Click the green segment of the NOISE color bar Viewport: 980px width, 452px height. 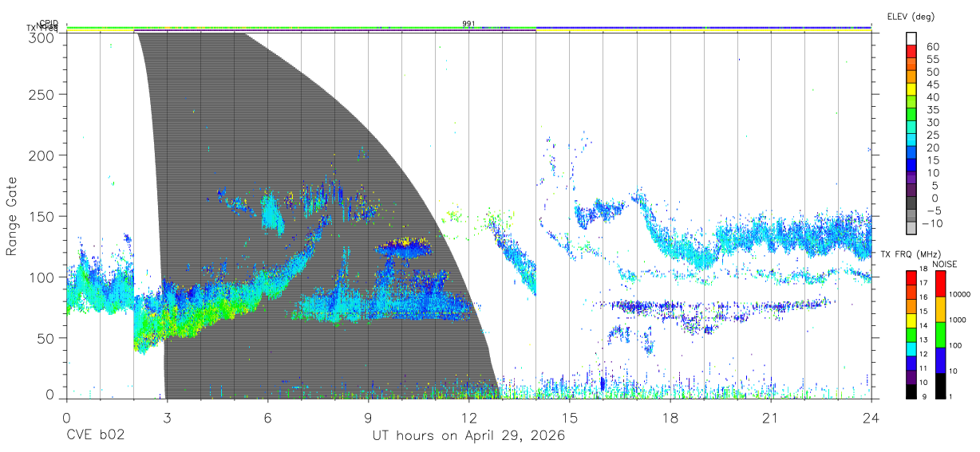941,335
